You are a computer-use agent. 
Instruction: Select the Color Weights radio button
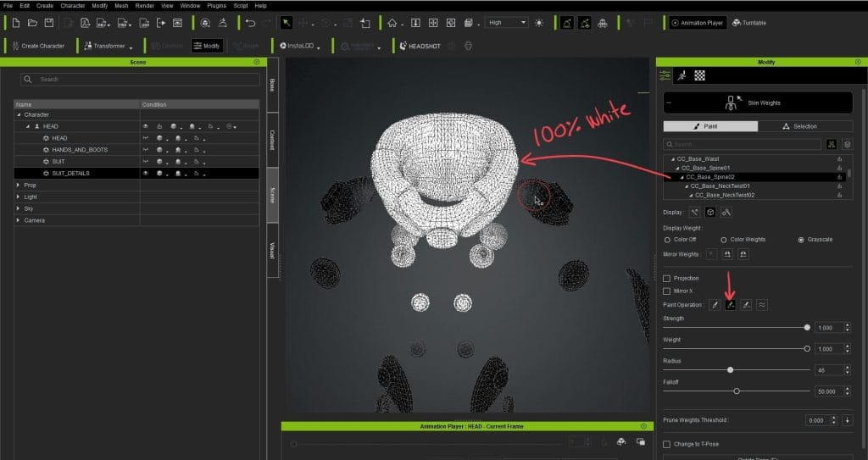(x=724, y=240)
